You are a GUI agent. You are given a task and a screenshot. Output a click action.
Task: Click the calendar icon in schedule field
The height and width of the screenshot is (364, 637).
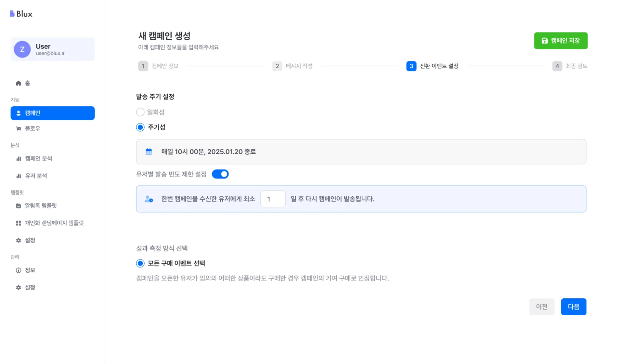click(x=149, y=152)
